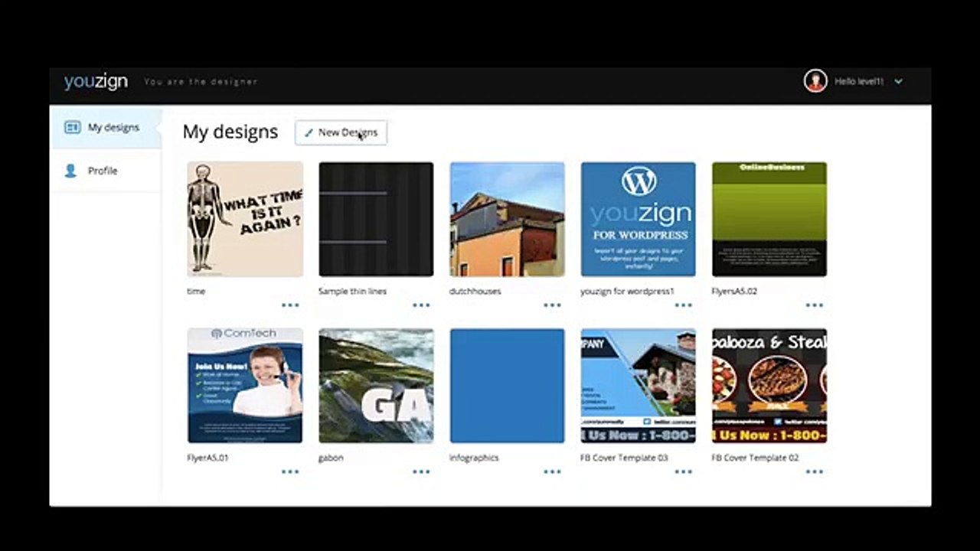Open the blue infographics thumbnail
980x551 pixels.
pos(507,386)
